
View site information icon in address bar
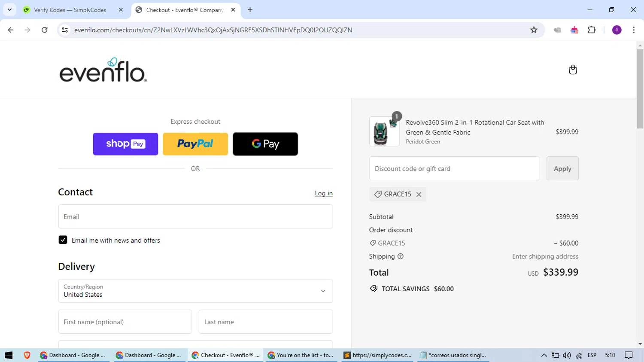65,30
